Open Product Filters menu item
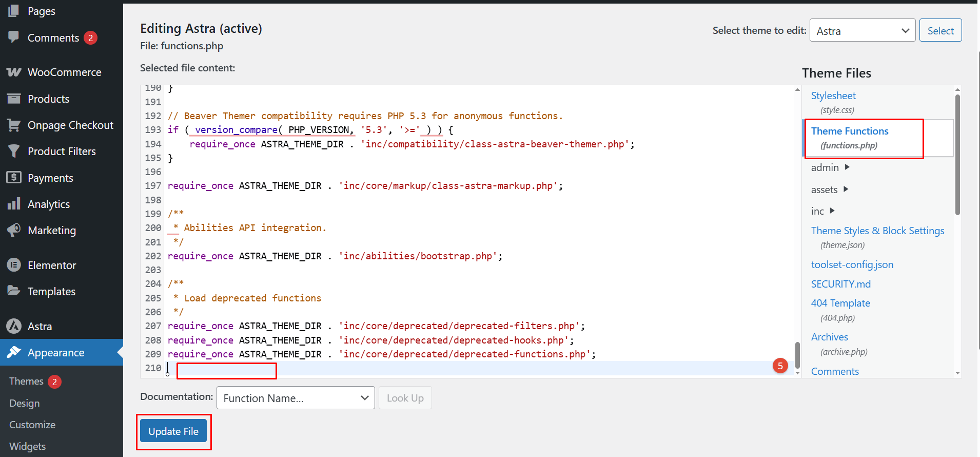 (x=62, y=151)
